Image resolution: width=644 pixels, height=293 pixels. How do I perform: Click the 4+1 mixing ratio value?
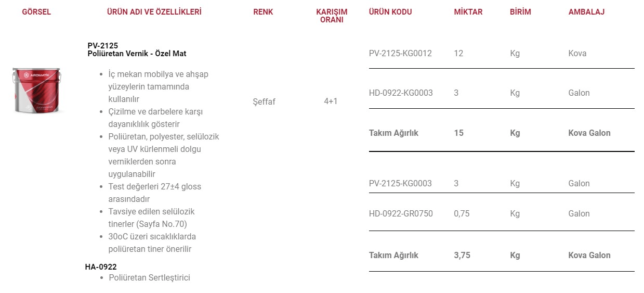[x=331, y=101]
